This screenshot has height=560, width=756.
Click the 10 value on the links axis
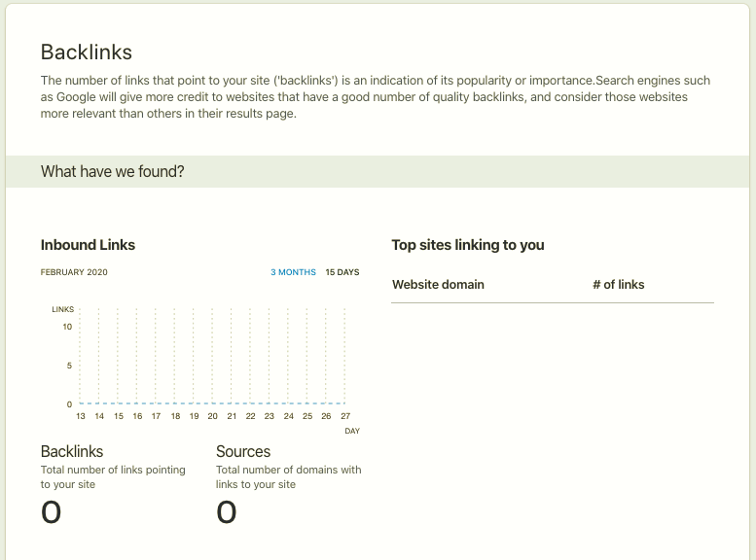point(67,327)
